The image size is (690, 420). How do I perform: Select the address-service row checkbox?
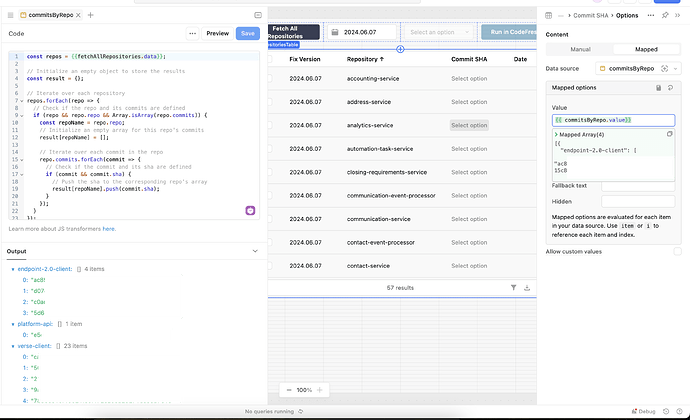[x=270, y=102]
